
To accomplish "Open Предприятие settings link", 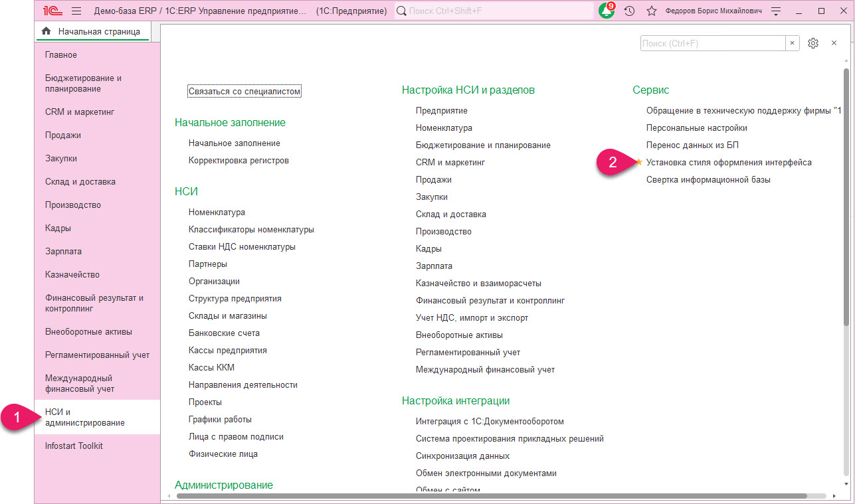I will pyautogui.click(x=441, y=111).
